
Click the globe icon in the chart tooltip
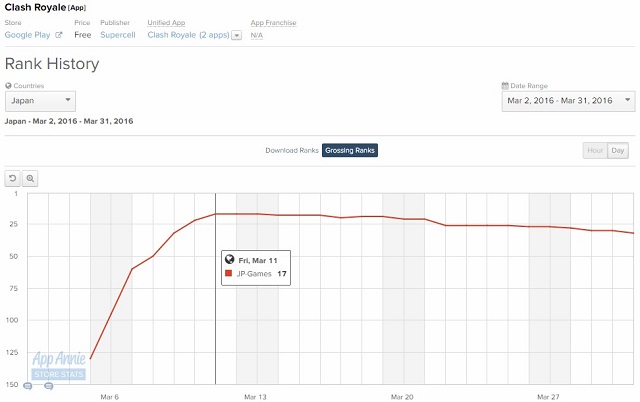point(229,259)
